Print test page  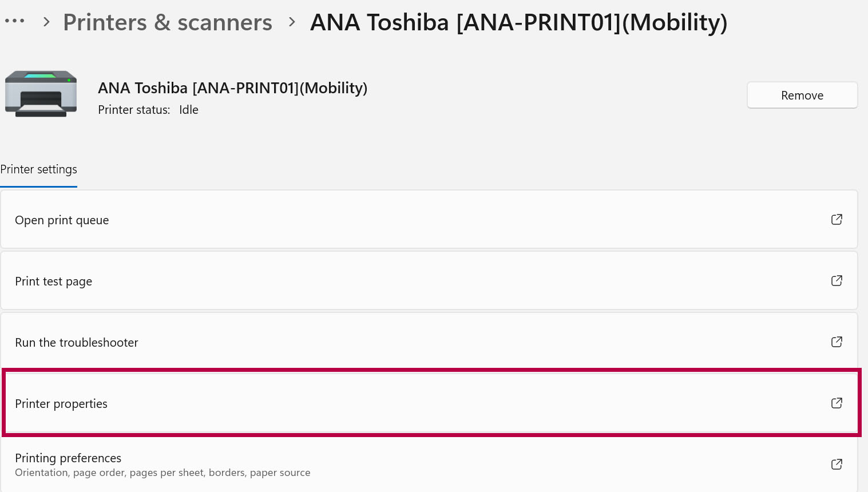point(429,281)
